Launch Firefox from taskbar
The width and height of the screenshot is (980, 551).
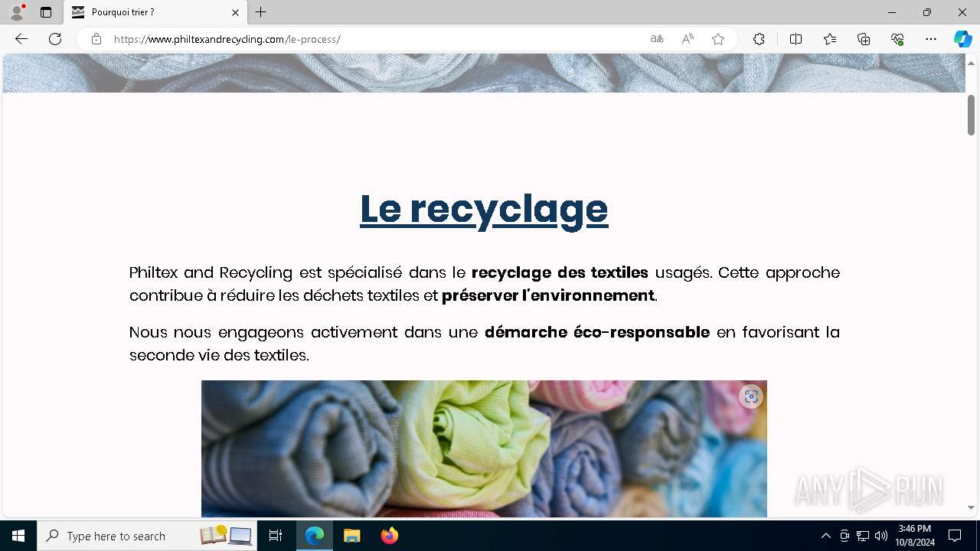tap(390, 536)
